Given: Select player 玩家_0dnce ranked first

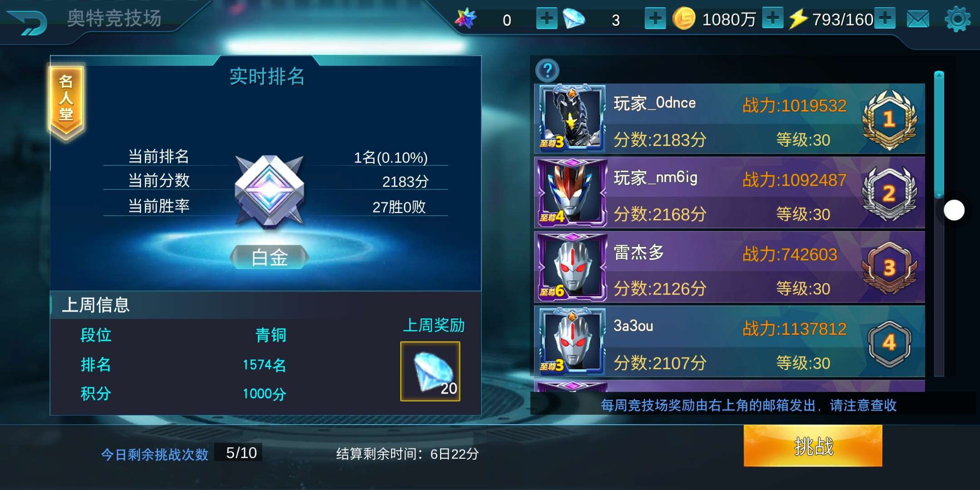Looking at the screenshot, I should 730,119.
